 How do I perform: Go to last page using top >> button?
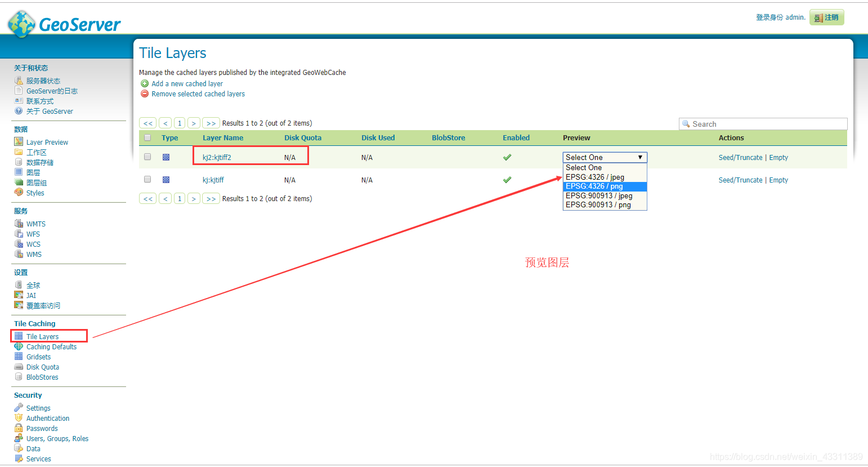click(x=211, y=123)
